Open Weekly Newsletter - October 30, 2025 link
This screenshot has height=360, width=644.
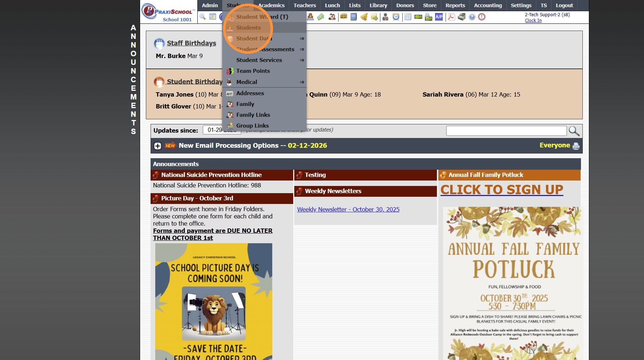point(348,210)
